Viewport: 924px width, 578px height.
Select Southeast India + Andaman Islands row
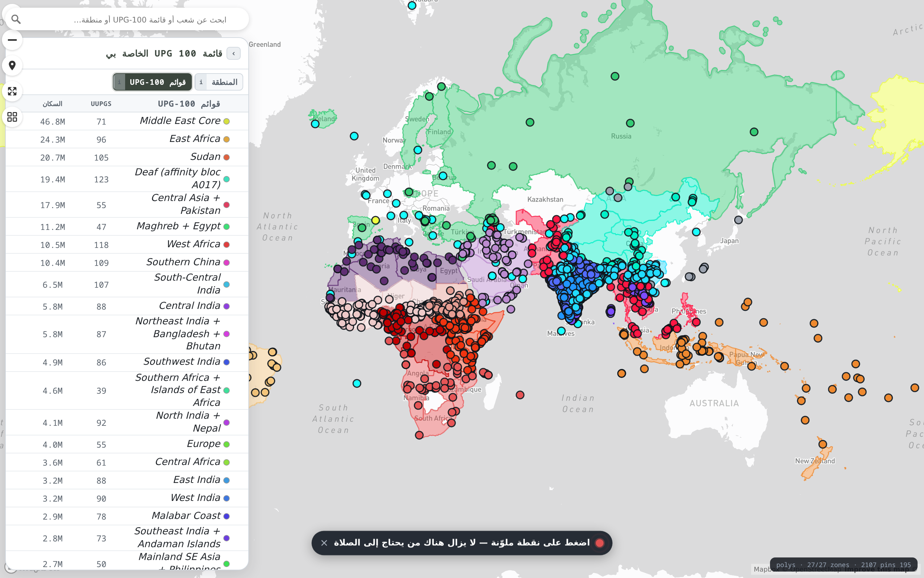click(x=127, y=538)
